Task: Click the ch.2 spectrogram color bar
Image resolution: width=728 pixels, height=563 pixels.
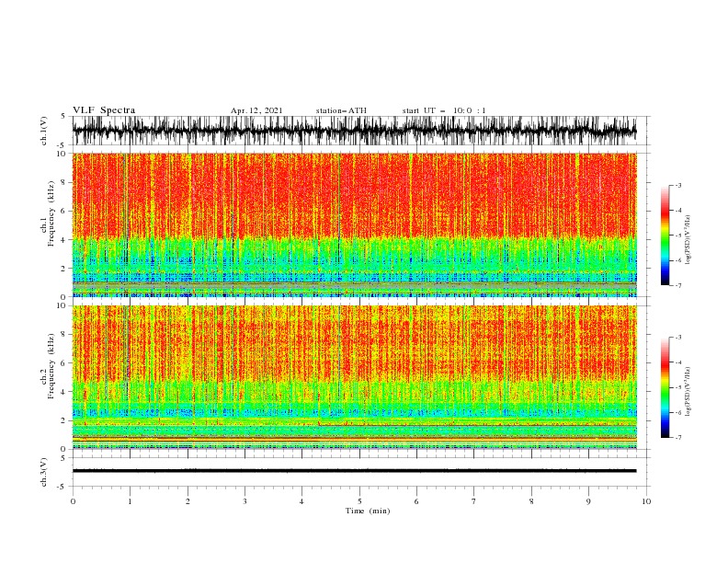Action: 665,387
